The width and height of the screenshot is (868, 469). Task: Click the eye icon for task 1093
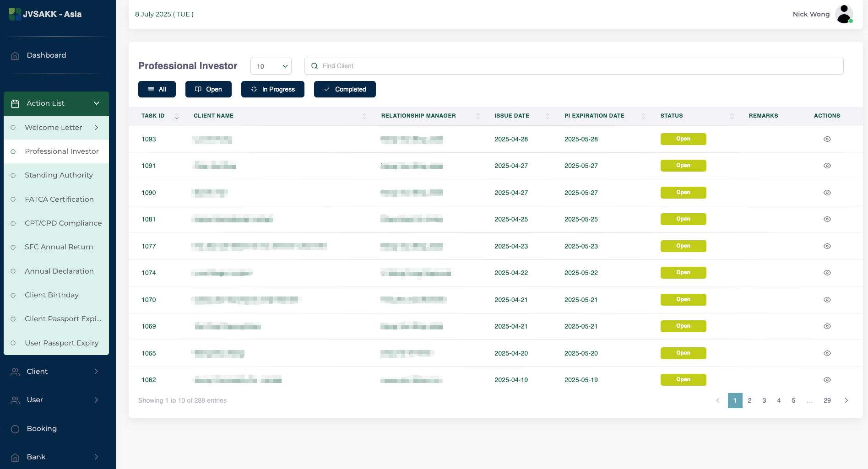pyautogui.click(x=827, y=139)
